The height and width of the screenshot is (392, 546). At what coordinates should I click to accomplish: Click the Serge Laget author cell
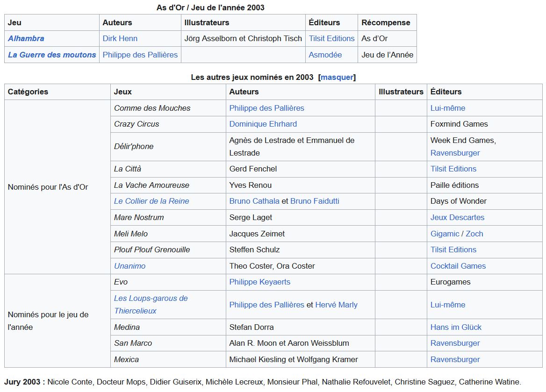pos(301,218)
